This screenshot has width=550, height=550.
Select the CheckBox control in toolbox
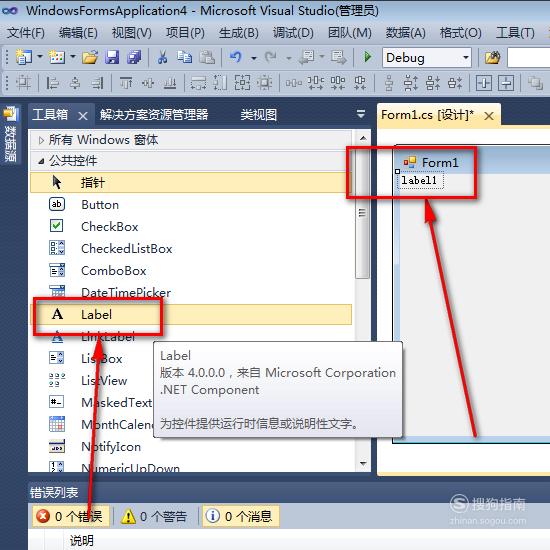191,227
